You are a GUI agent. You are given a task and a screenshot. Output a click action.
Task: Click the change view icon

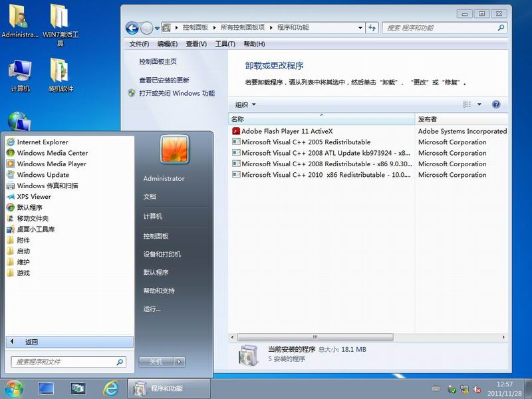click(467, 104)
